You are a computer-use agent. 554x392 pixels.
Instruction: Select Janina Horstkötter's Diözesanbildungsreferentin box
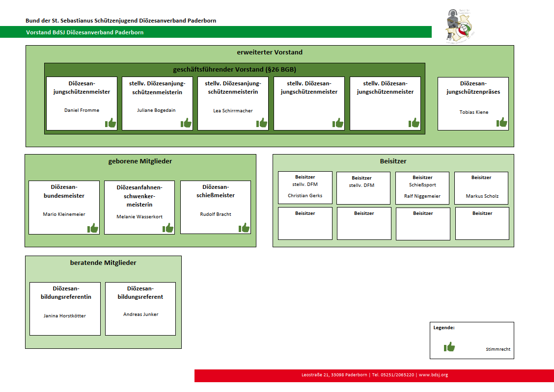click(65, 309)
